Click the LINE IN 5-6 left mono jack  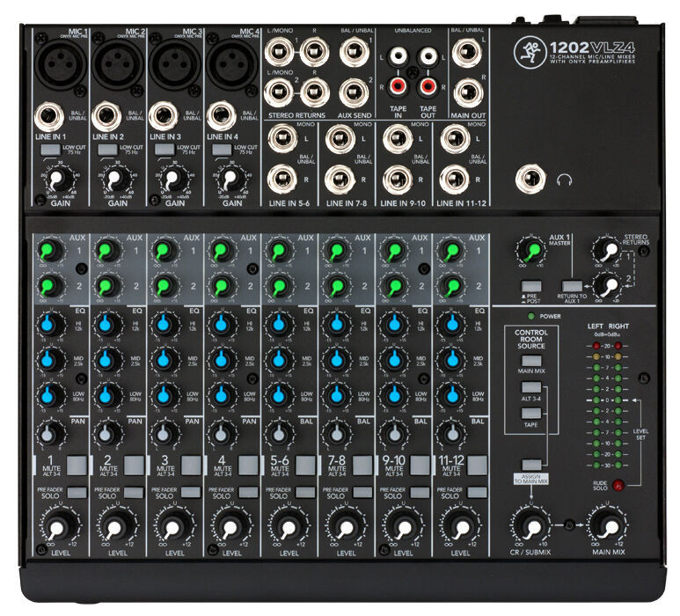[282, 138]
